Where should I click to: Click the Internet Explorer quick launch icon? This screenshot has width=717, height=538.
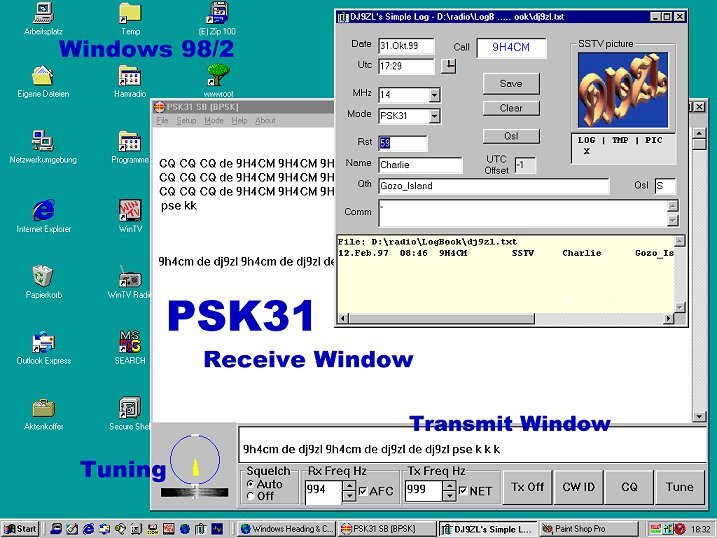coord(88,529)
